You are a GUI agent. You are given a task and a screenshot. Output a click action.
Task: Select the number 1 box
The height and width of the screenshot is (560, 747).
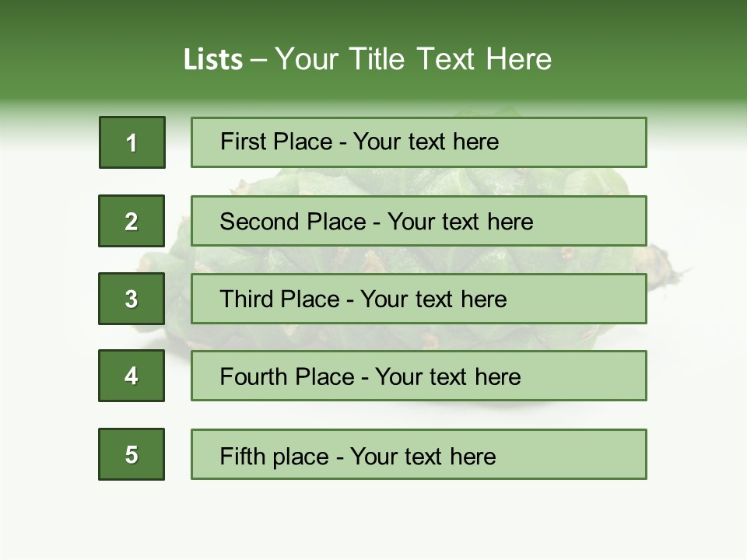(x=132, y=142)
